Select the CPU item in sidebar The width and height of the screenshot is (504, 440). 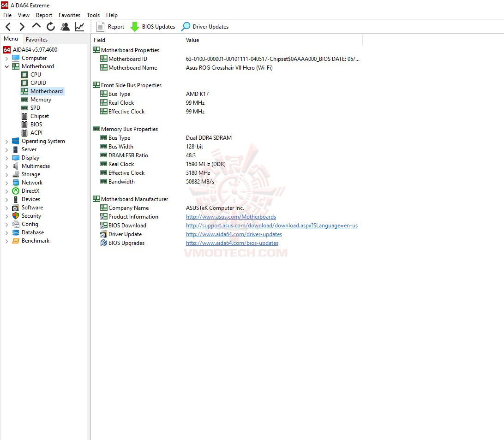pos(36,74)
